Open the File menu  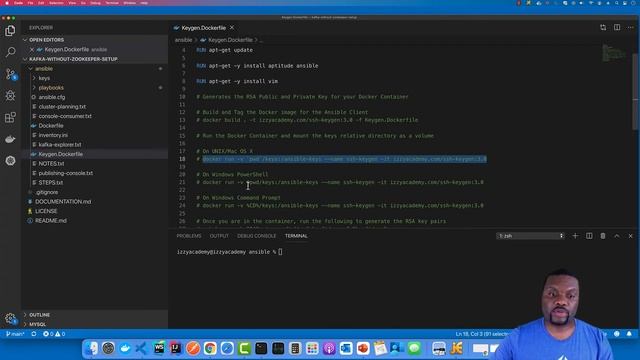31,3
